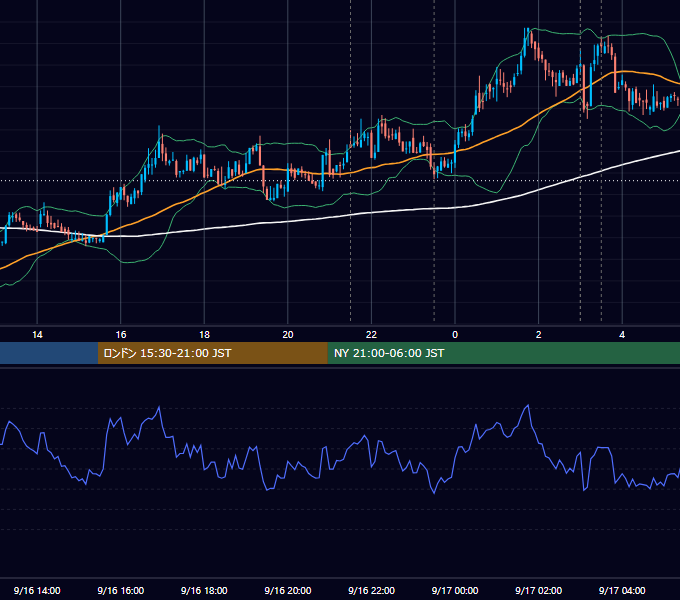The image size is (680, 600).
Task: Click the blue session bar before London
Action: (49, 353)
